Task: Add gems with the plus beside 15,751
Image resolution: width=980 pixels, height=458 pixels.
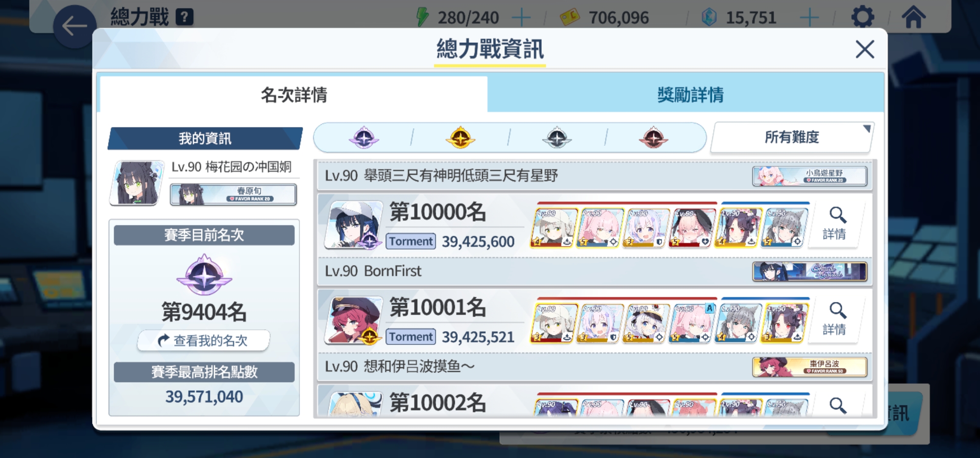Action: [809, 18]
